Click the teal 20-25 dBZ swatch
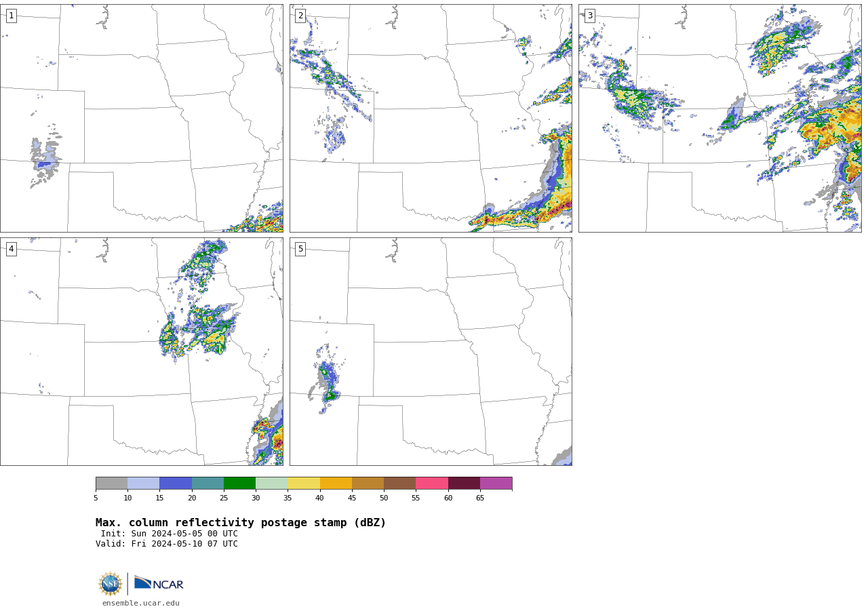868x611 pixels. coord(208,484)
